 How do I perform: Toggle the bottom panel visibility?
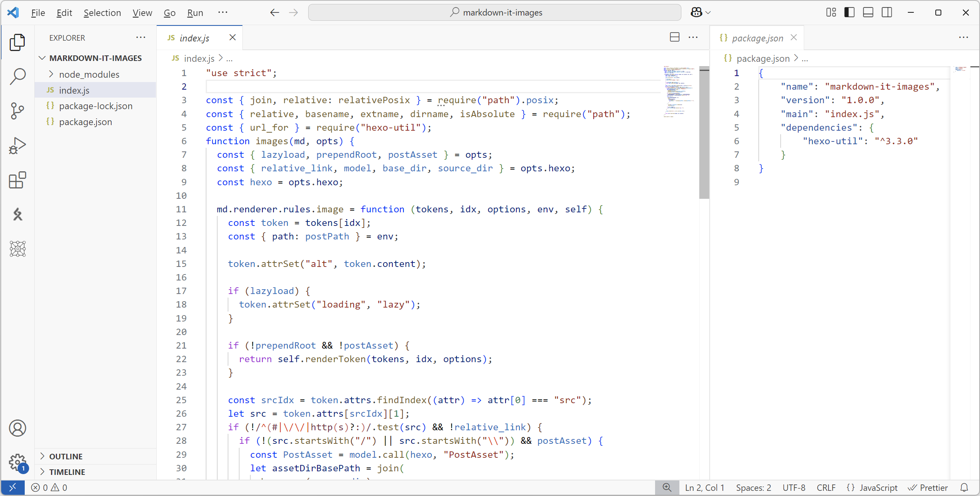pos(868,12)
